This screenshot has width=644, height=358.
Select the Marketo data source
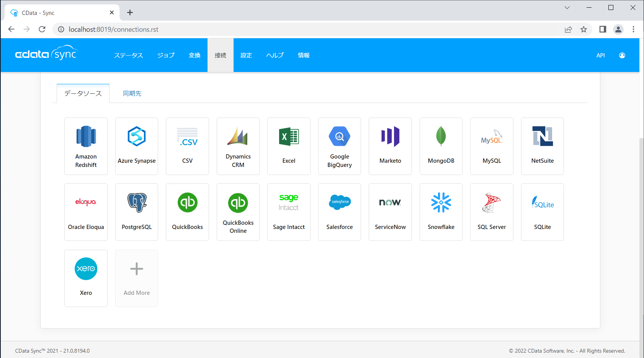click(x=390, y=146)
